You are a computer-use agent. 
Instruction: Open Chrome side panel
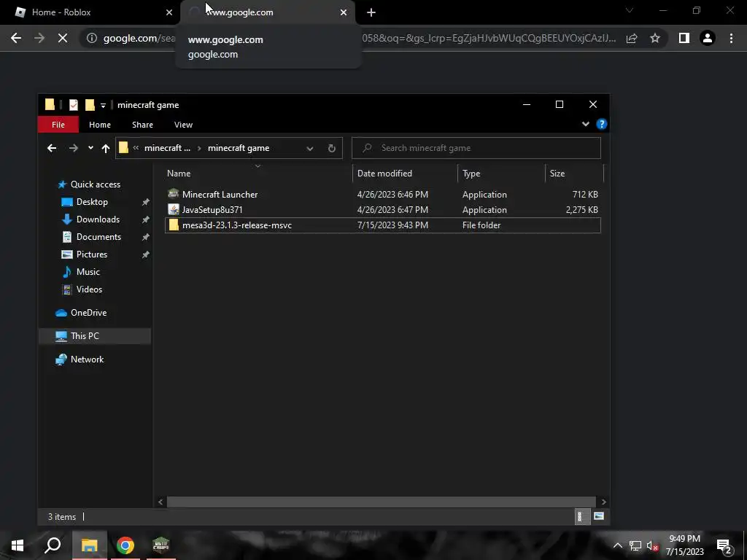[x=684, y=38]
